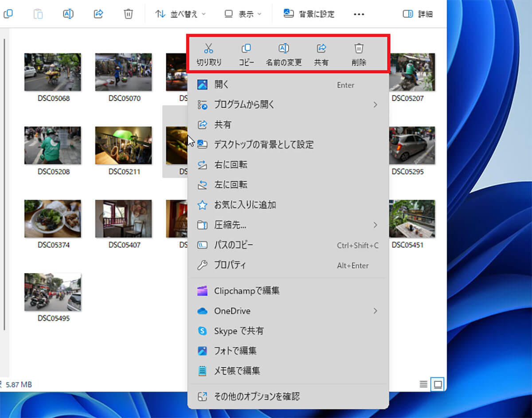The height and width of the screenshot is (418, 532).
Task: Click Delete (削除) trash icon in context menu
Action: coord(359,48)
